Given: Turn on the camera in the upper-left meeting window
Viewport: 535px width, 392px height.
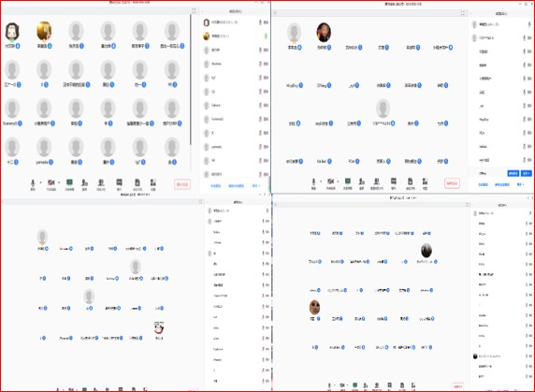Looking at the screenshot, I should point(51,184).
